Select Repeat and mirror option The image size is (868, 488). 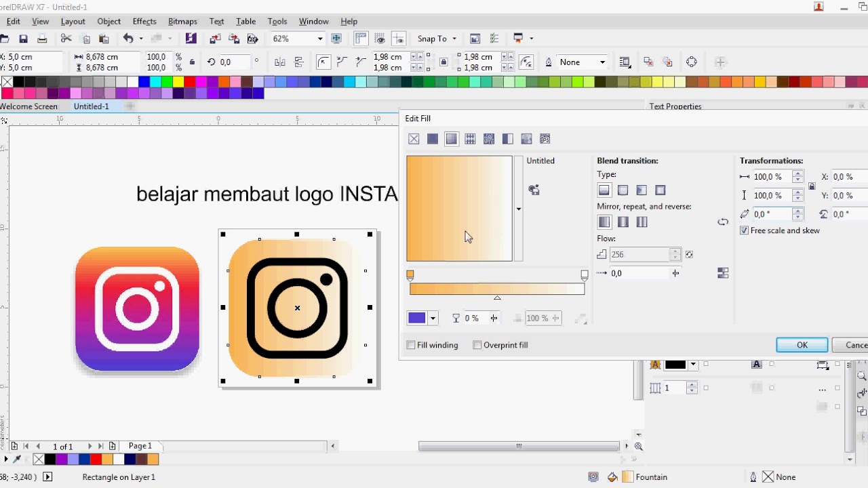pos(623,222)
